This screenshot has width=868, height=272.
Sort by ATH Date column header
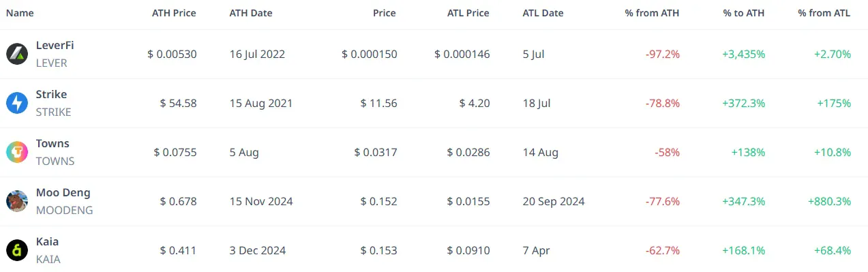(252, 13)
